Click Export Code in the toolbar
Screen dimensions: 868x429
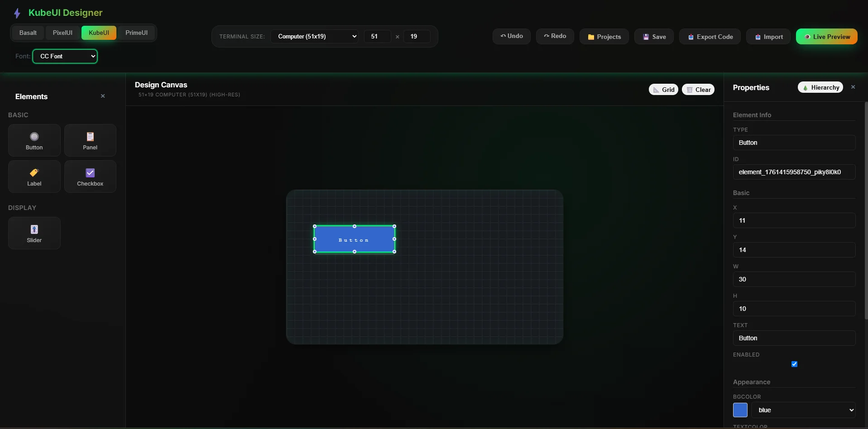[x=710, y=37]
